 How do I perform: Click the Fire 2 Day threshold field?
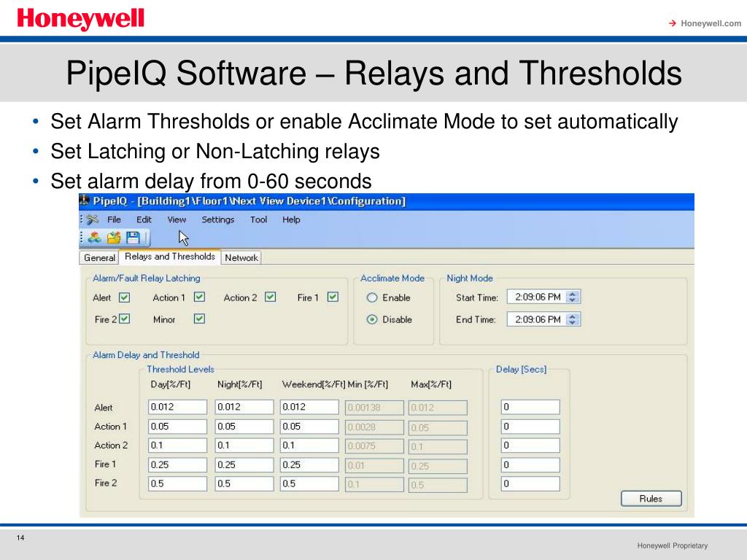[x=177, y=484]
